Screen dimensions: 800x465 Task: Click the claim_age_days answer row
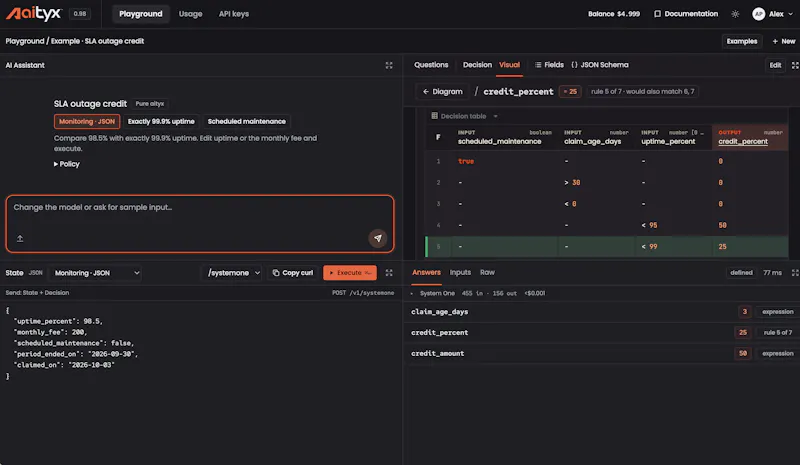(602, 312)
